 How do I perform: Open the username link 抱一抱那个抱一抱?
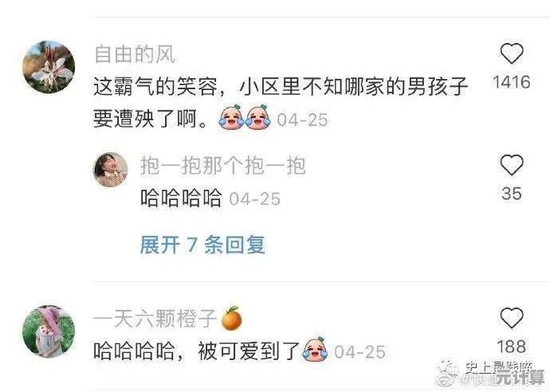pos(222,166)
